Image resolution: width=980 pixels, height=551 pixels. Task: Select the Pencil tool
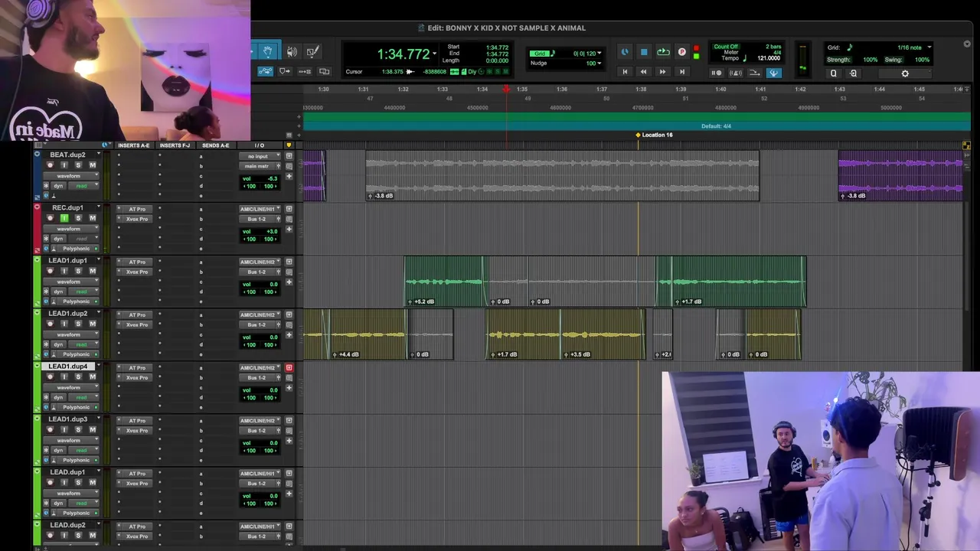312,52
